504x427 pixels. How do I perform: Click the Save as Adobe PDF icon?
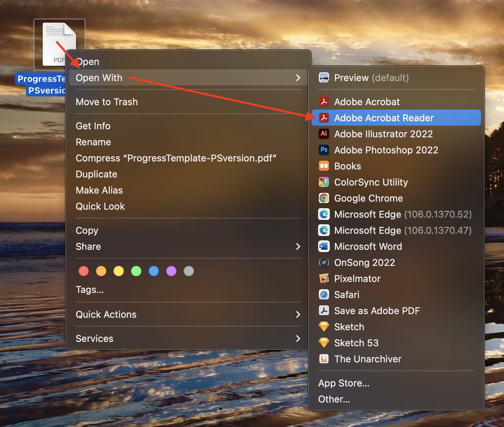(324, 311)
